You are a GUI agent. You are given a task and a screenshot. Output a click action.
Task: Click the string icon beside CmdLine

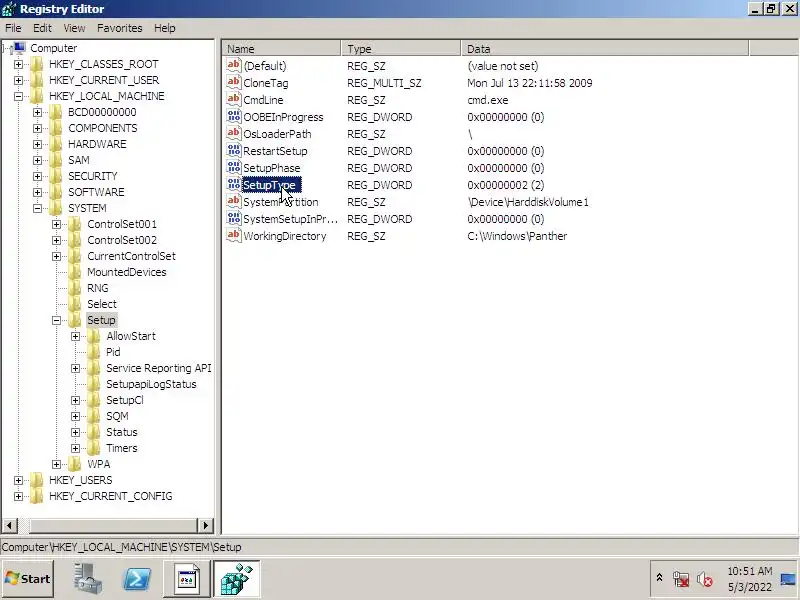click(234, 99)
